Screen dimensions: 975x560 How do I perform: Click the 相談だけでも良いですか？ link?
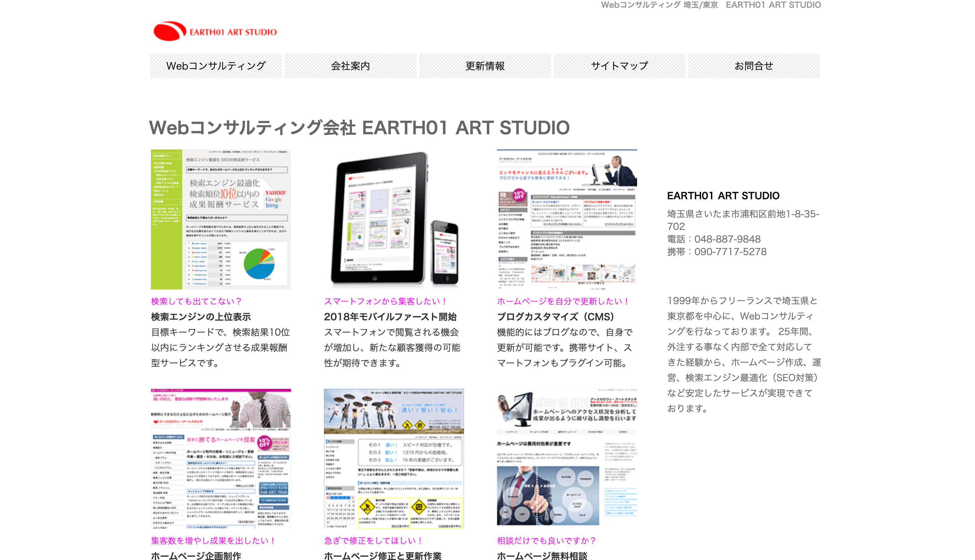(x=546, y=540)
